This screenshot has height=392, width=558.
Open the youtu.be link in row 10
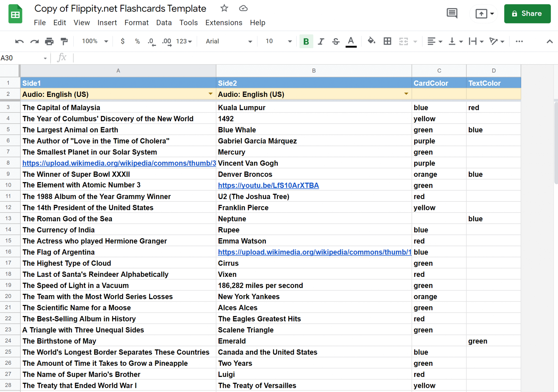coord(268,185)
